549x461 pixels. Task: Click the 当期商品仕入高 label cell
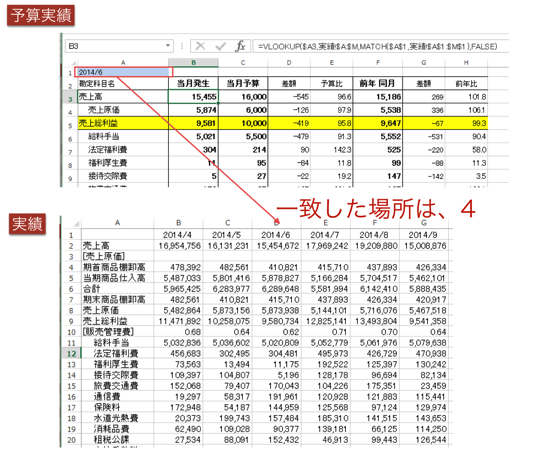(x=117, y=278)
